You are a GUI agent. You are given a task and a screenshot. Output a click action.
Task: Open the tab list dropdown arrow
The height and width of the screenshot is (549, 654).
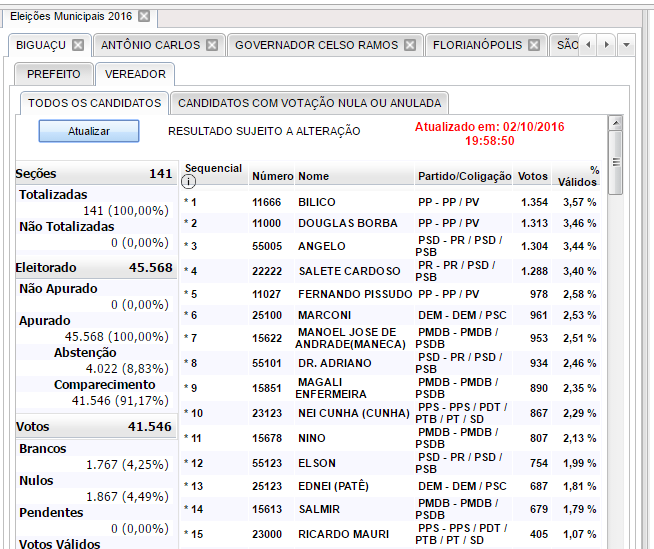pos(626,45)
